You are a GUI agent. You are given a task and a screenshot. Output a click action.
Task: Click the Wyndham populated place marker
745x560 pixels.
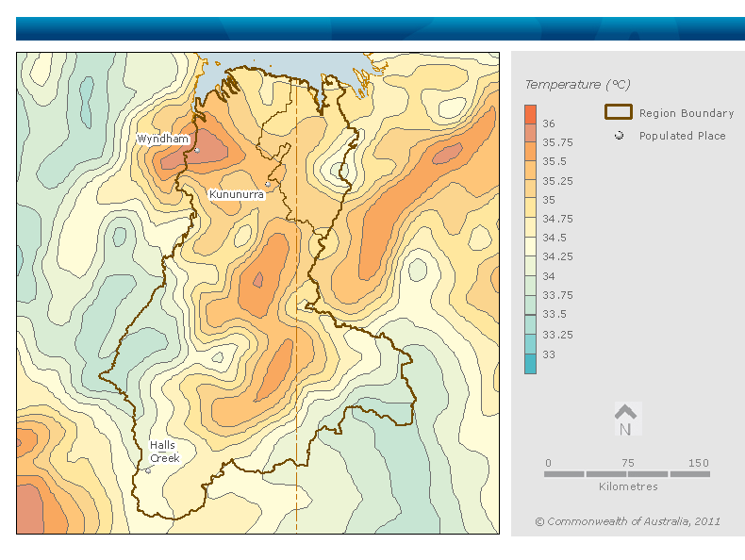coord(197,151)
